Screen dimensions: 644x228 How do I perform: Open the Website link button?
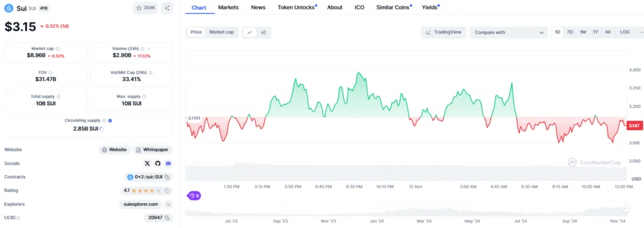tap(115, 150)
